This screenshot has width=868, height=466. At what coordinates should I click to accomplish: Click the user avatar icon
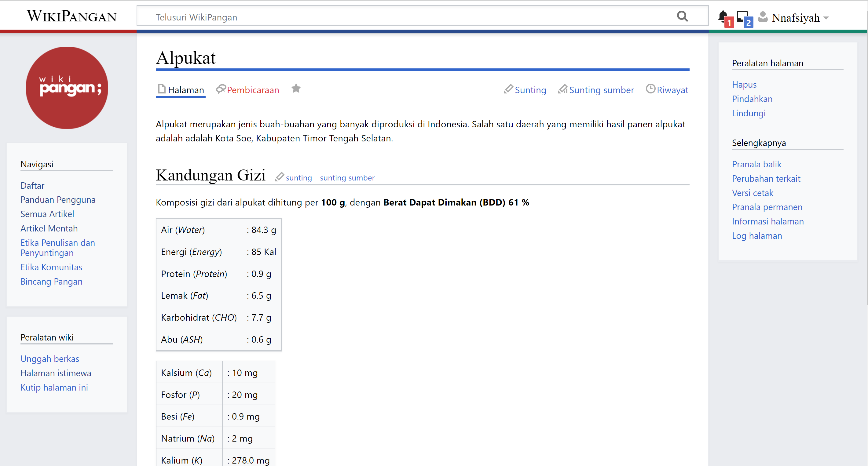pos(763,17)
